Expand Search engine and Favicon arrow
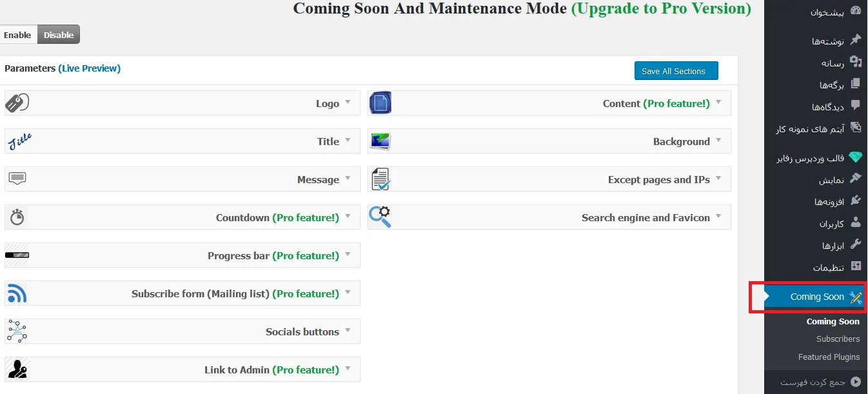The width and height of the screenshot is (868, 394). 718,216
